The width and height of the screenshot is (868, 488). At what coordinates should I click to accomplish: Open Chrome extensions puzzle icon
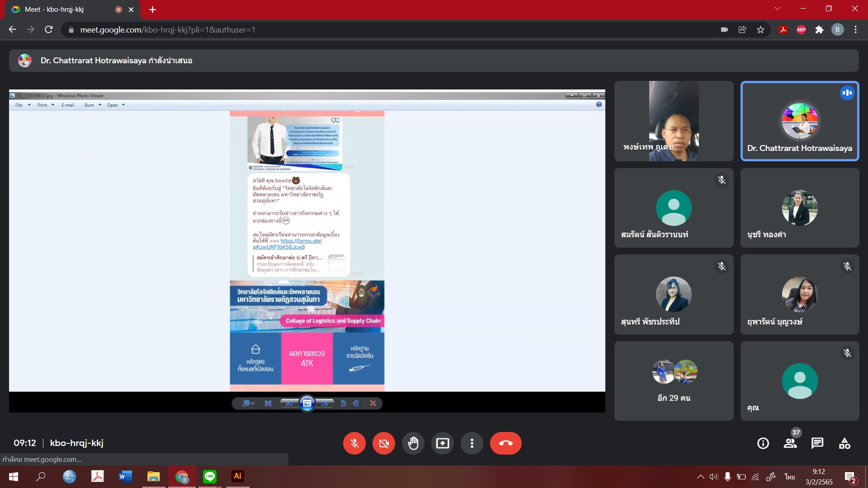[819, 30]
